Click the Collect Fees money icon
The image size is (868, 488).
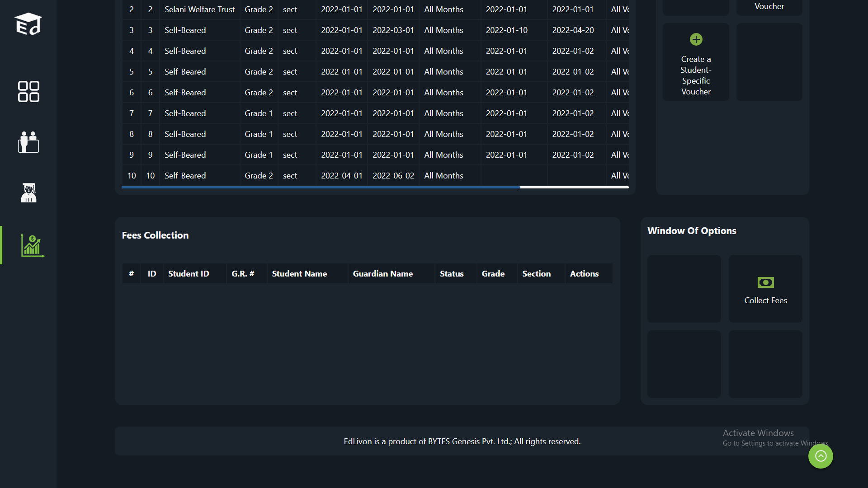[x=765, y=282]
